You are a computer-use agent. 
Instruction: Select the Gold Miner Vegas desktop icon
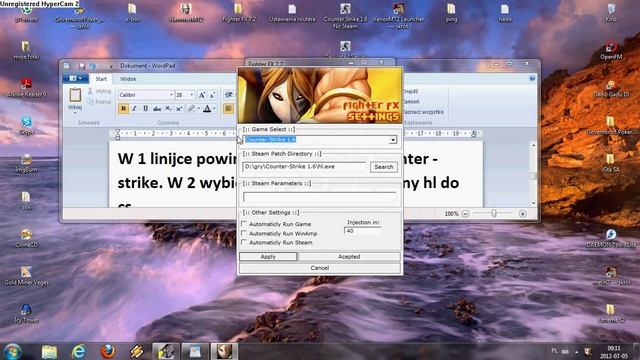(x=26, y=276)
